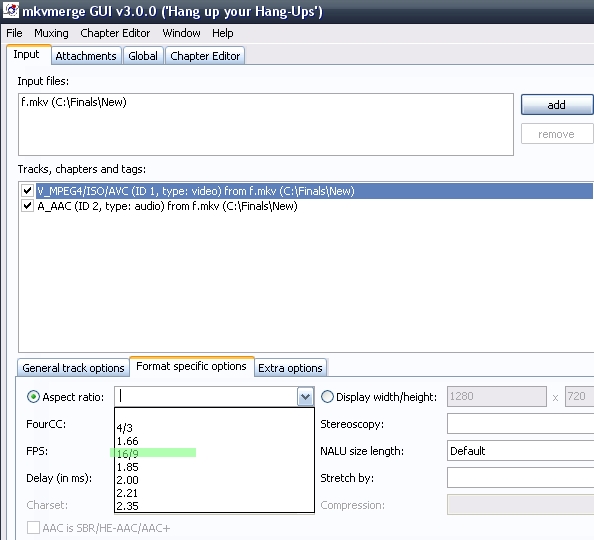The image size is (594, 540).
Task: Uncheck the V_MPEG4/ISO/AVC video track checkbox
Action: [x=27, y=191]
